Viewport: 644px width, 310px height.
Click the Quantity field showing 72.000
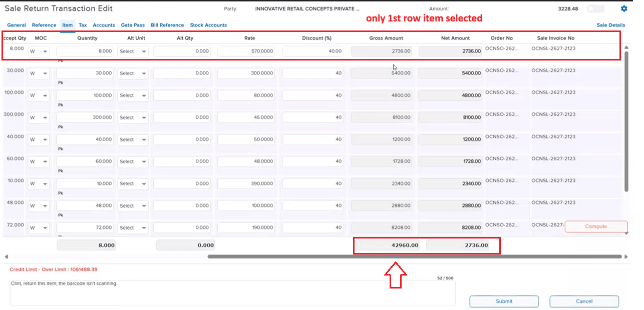pyautogui.click(x=85, y=227)
